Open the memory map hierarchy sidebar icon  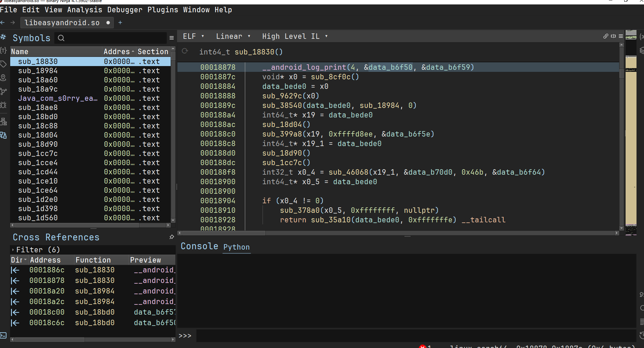click(3, 122)
